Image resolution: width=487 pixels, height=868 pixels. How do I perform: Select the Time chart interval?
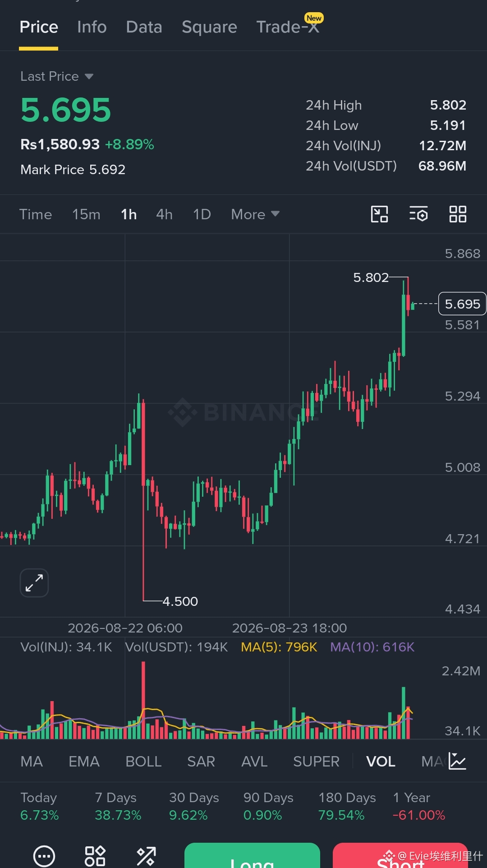[36, 214]
